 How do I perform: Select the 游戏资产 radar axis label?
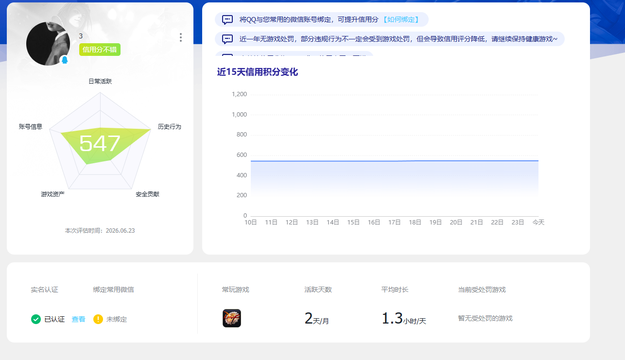click(x=53, y=194)
